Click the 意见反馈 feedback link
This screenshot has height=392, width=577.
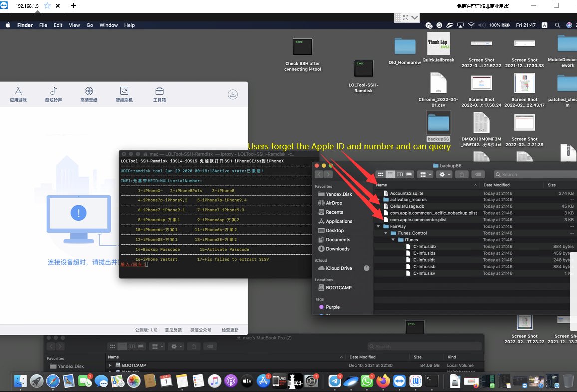coord(173,330)
